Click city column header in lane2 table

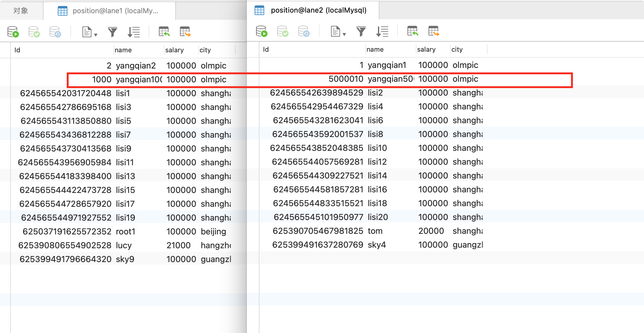point(457,49)
